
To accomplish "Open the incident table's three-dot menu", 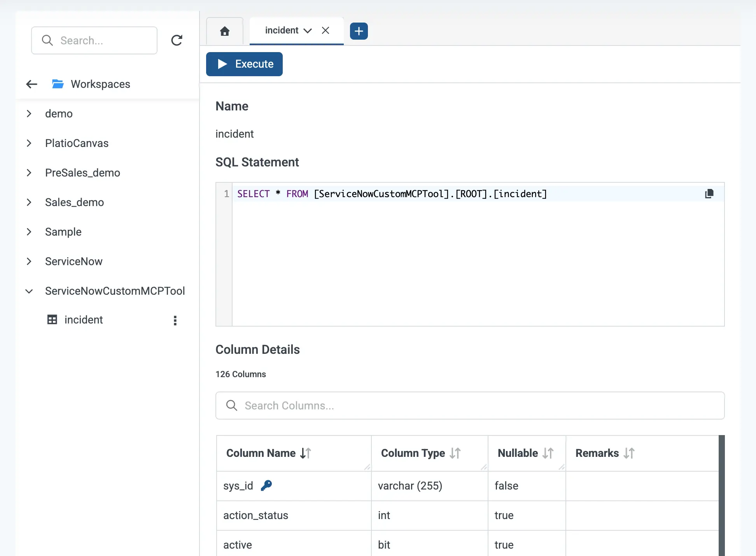I will [x=175, y=320].
